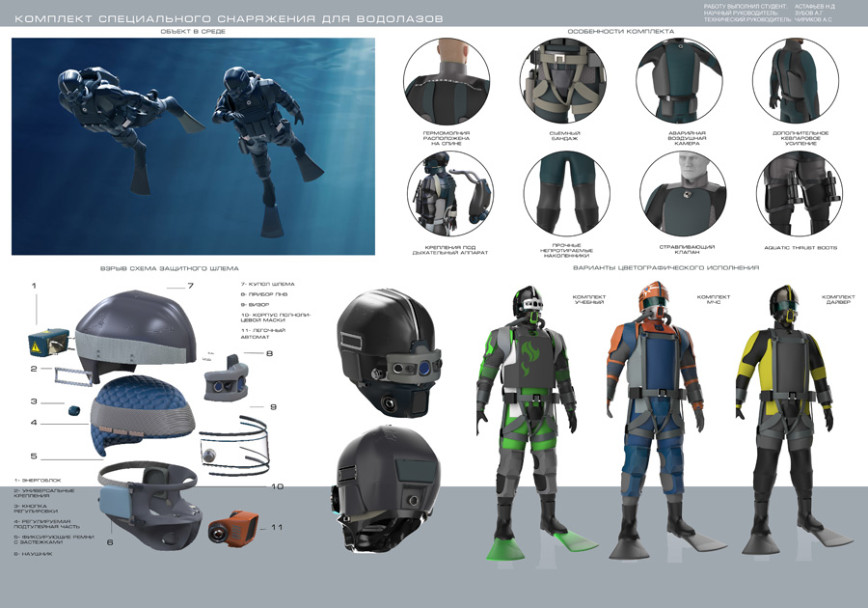Click the student name 'АСТАФЬЕВ Н.Д'
This screenshot has height=608, width=868.
point(814,6)
